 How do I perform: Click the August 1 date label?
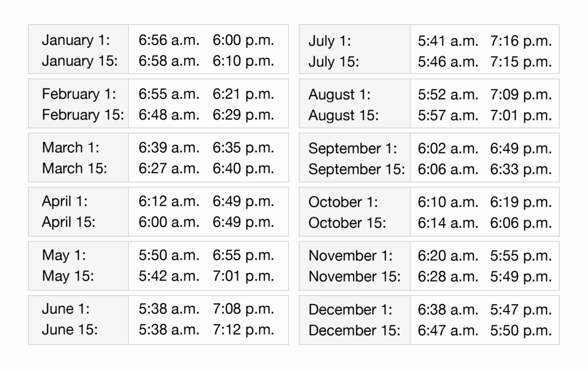coord(339,95)
